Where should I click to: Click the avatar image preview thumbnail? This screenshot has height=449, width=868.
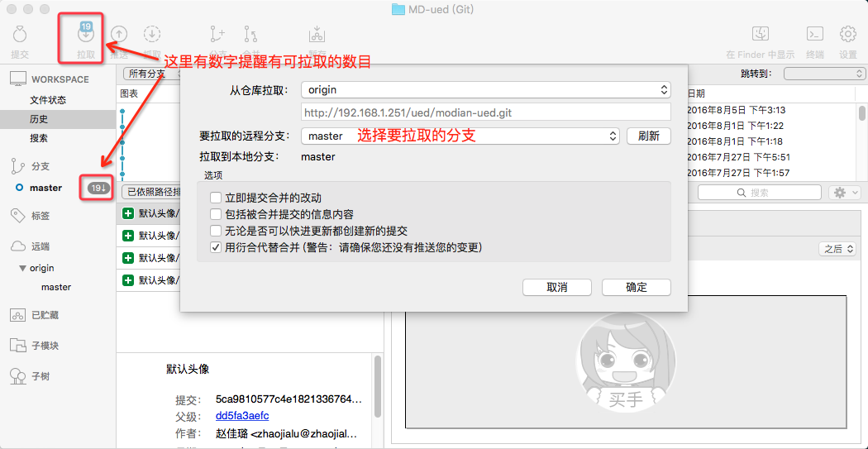(x=626, y=363)
